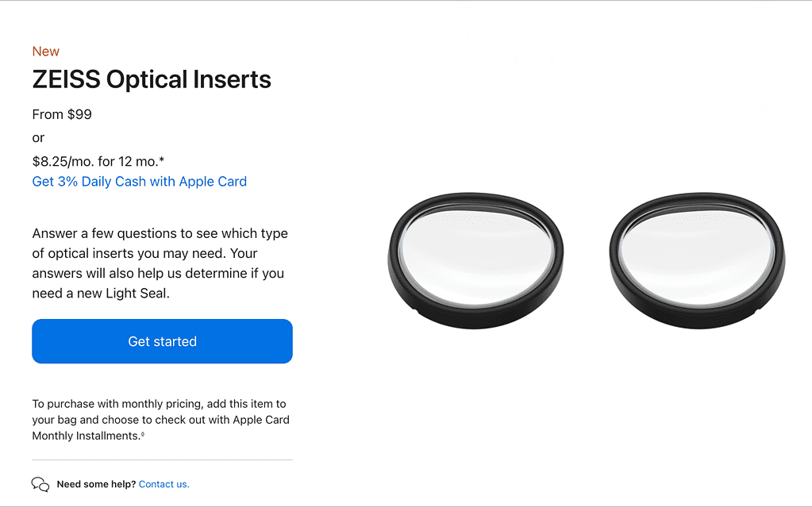This screenshot has width=812, height=507.
Task: Follow the Contact us link
Action: [164, 484]
